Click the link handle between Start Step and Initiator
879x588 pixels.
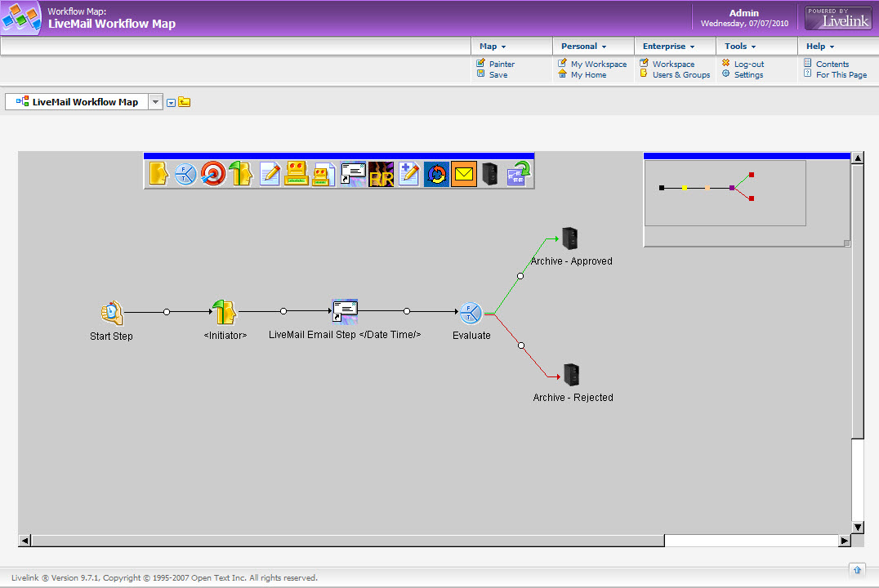pyautogui.click(x=167, y=312)
